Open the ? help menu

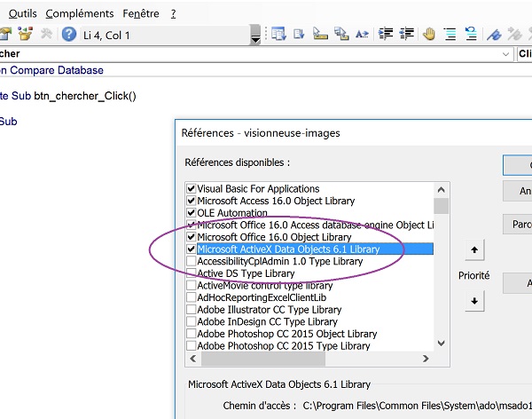coord(174,13)
